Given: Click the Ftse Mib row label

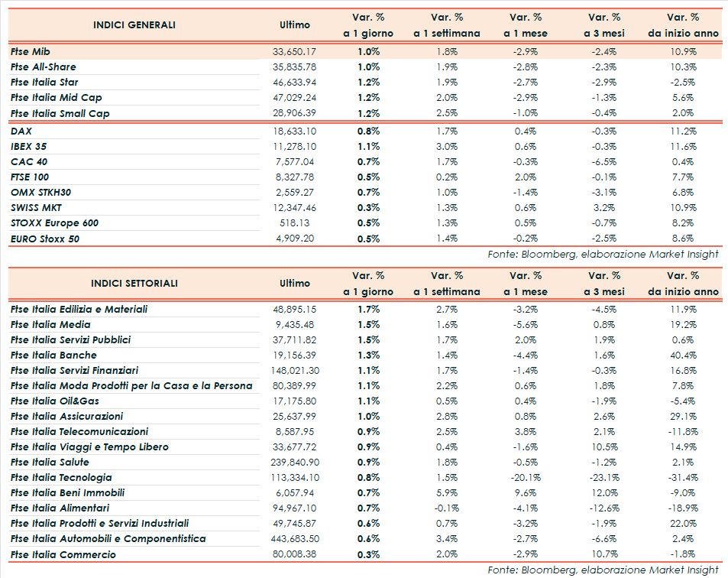Looking at the screenshot, I should tap(32, 51).
